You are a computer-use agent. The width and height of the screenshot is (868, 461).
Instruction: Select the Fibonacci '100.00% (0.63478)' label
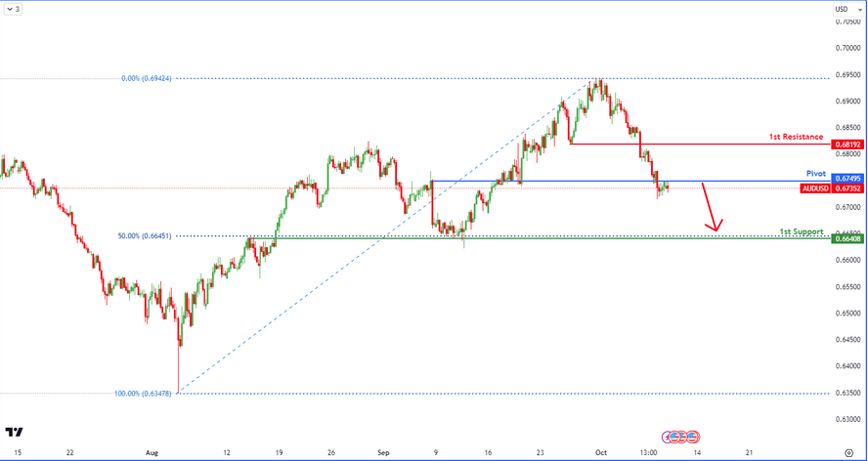pos(143,394)
